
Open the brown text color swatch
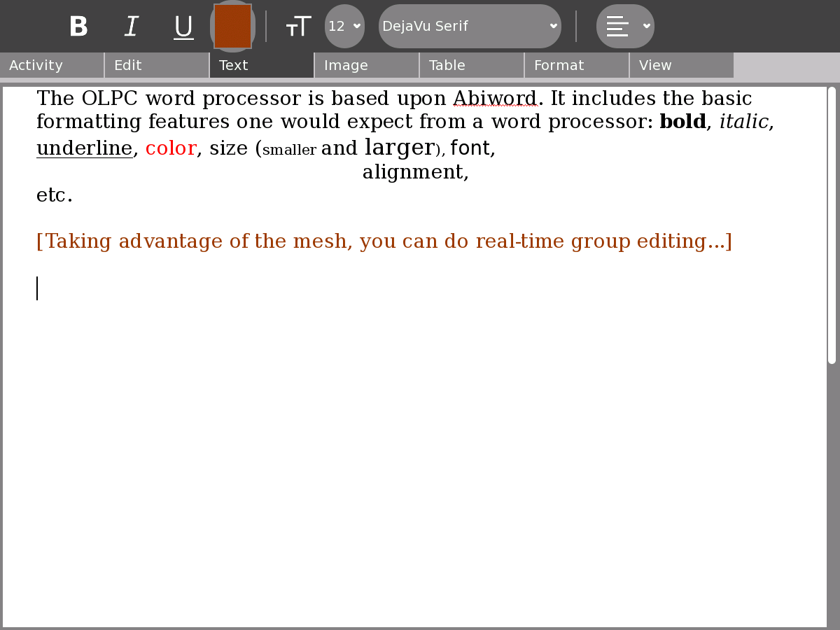click(x=232, y=27)
